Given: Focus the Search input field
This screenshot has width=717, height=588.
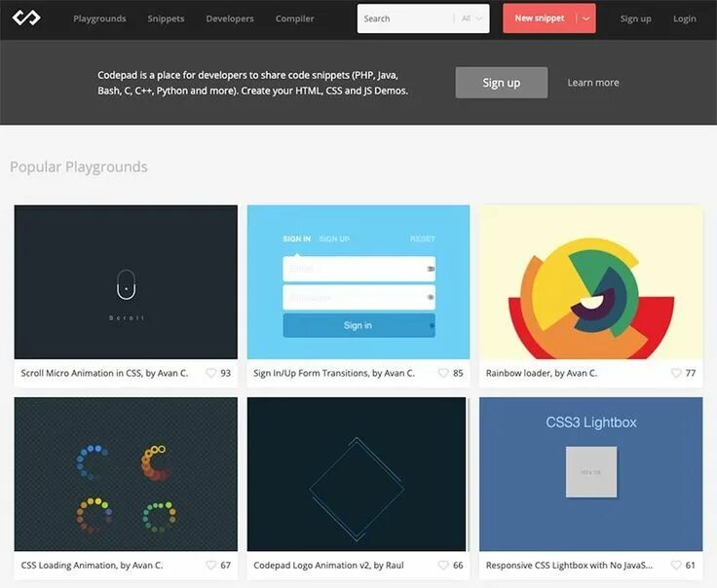Looking at the screenshot, I should coord(405,18).
